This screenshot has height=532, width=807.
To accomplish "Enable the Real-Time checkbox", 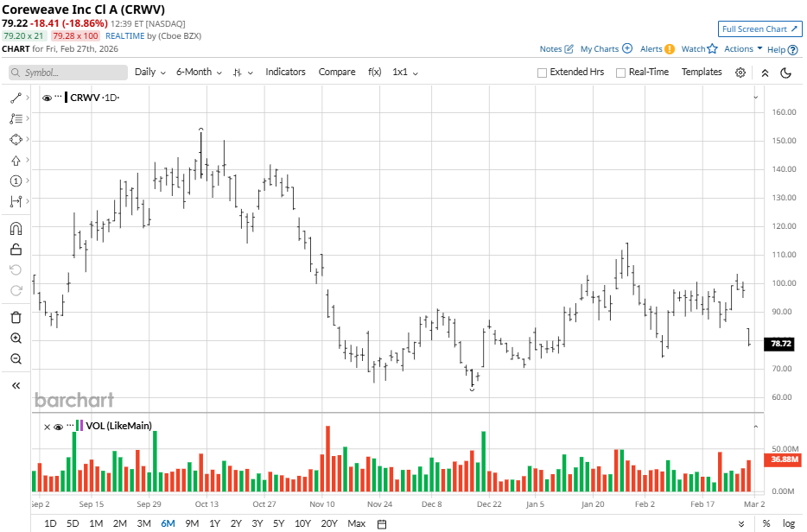I will (x=620, y=73).
